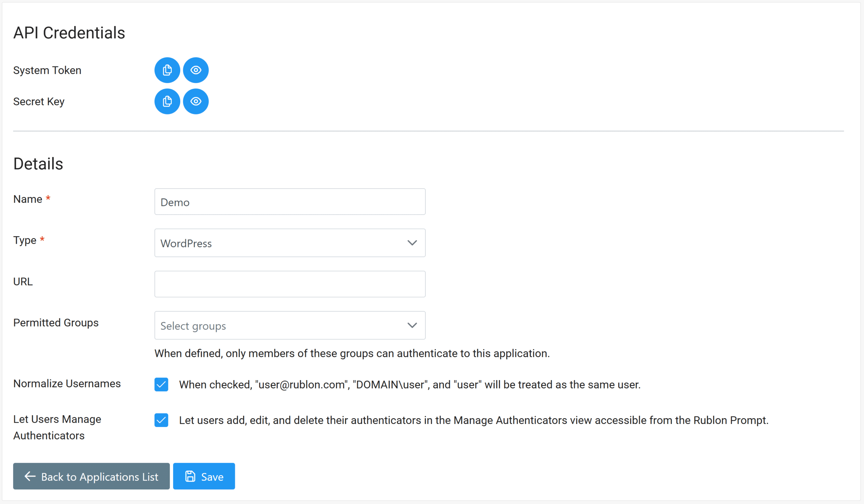Click the left arrow icon on Back button
The width and height of the screenshot is (864, 504).
(x=30, y=476)
